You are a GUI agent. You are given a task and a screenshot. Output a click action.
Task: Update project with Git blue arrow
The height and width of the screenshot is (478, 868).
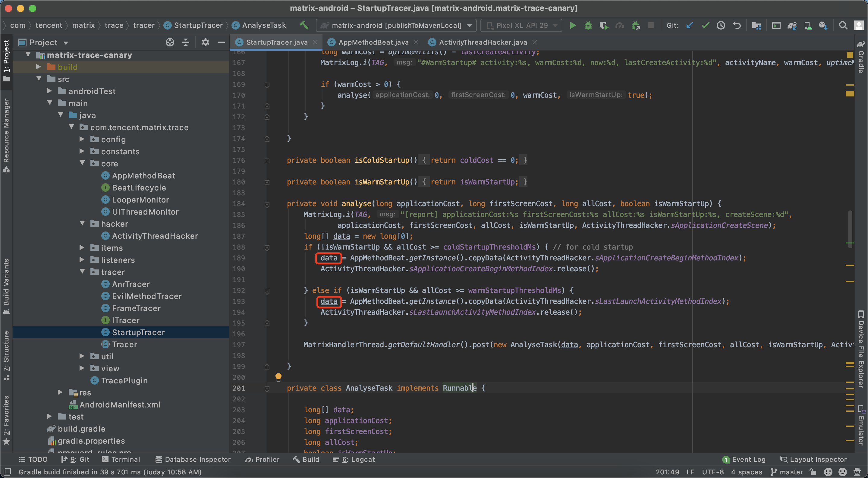pos(689,25)
